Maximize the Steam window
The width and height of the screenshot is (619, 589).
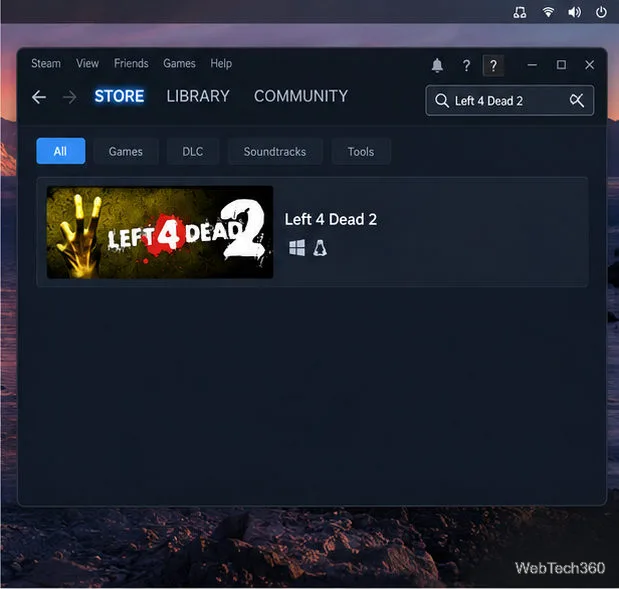click(561, 65)
